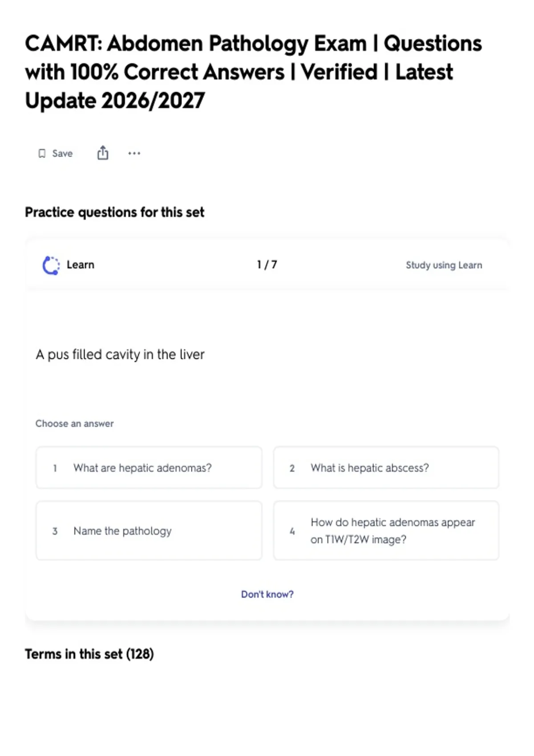Image resolution: width=534 pixels, height=756 pixels.
Task: Click the 'Don't know?' link
Action: [267, 594]
